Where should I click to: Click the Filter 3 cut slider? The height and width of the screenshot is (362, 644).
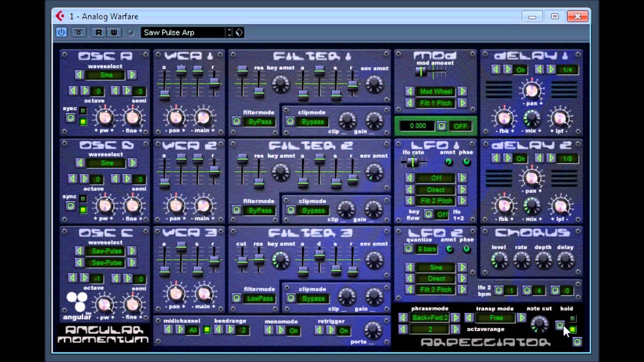(x=243, y=261)
